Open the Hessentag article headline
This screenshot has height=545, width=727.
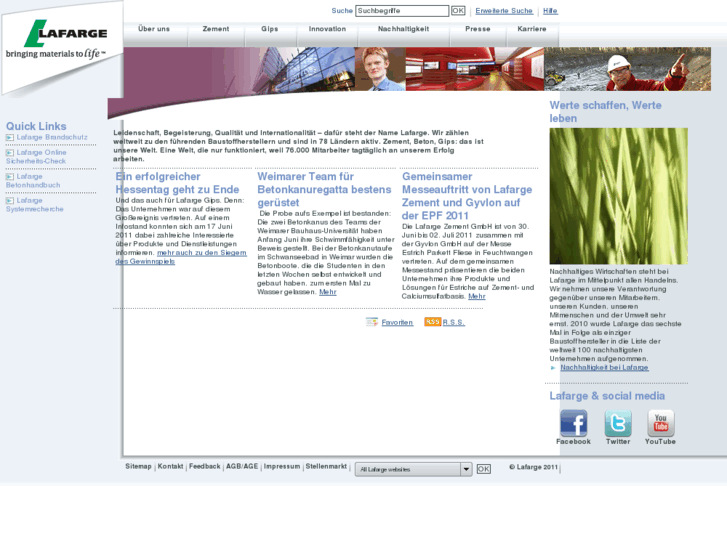pyautogui.click(x=177, y=183)
